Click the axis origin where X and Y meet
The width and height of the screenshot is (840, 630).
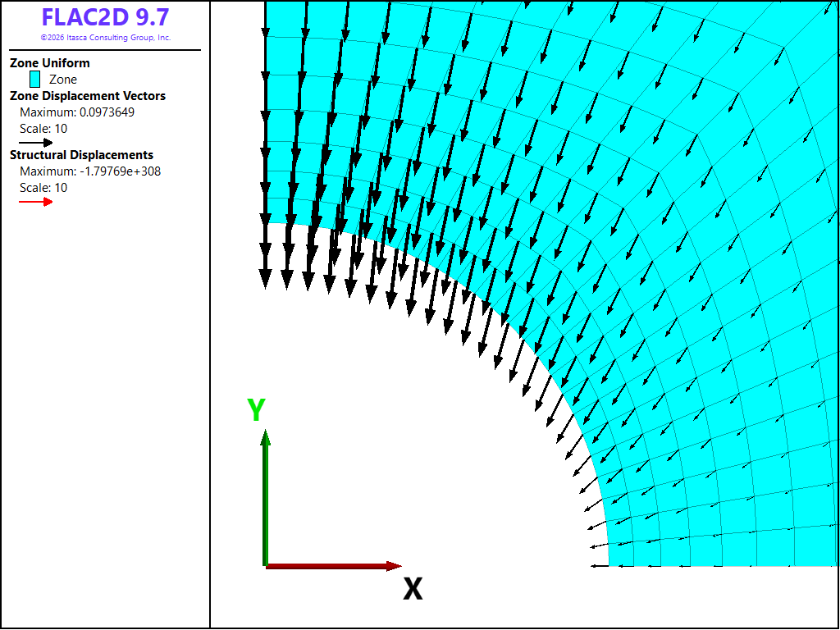(266, 566)
